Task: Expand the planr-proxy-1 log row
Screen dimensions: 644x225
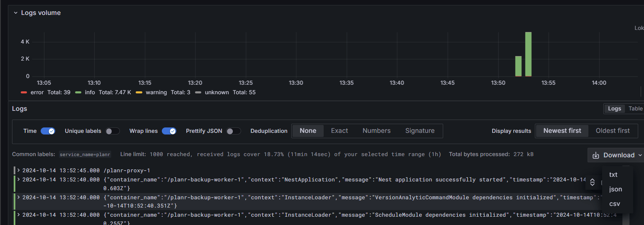Action: pyautogui.click(x=19, y=170)
